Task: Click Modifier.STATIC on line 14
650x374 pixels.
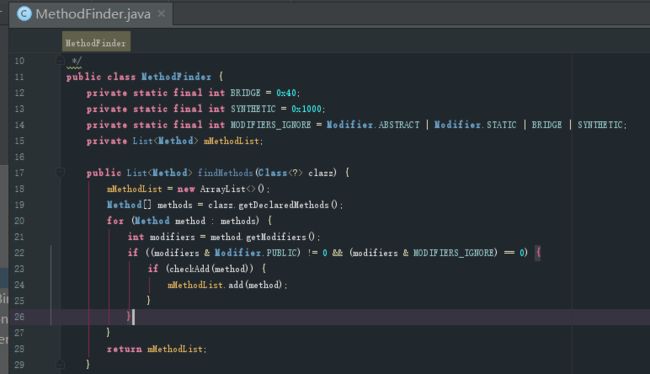Action: tap(475, 125)
